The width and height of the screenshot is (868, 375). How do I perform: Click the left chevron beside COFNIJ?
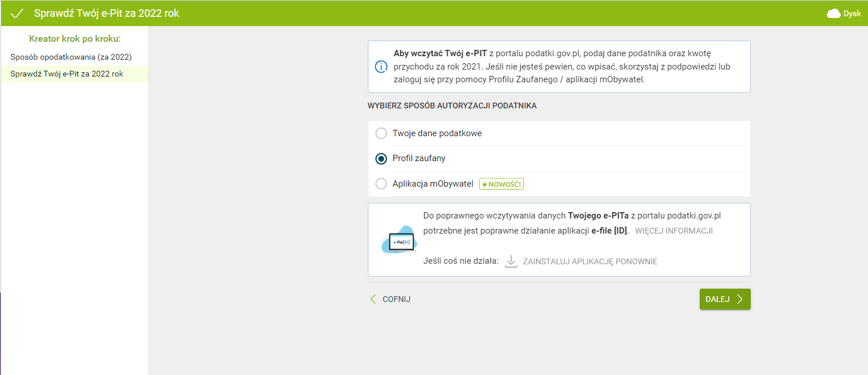373,299
